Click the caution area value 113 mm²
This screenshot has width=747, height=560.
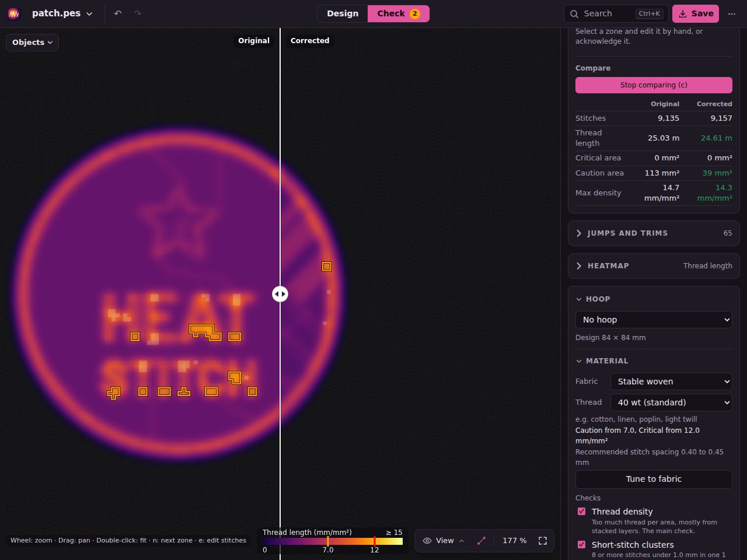point(662,173)
